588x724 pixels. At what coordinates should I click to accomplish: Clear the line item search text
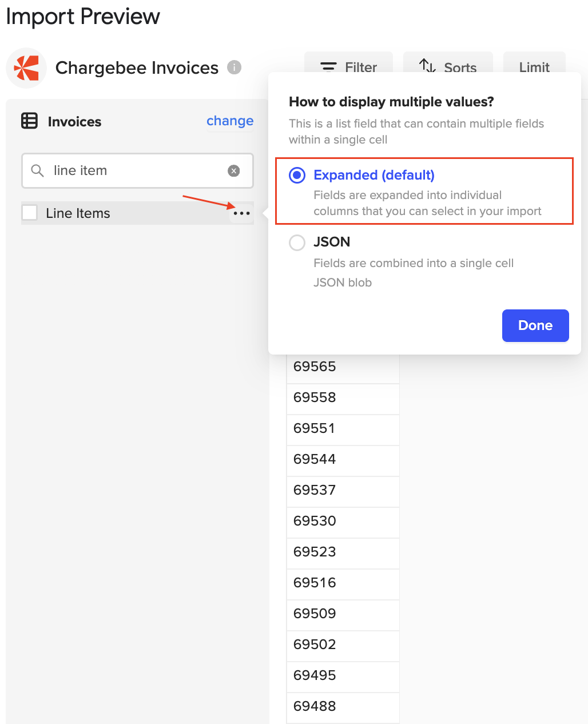[x=233, y=170]
